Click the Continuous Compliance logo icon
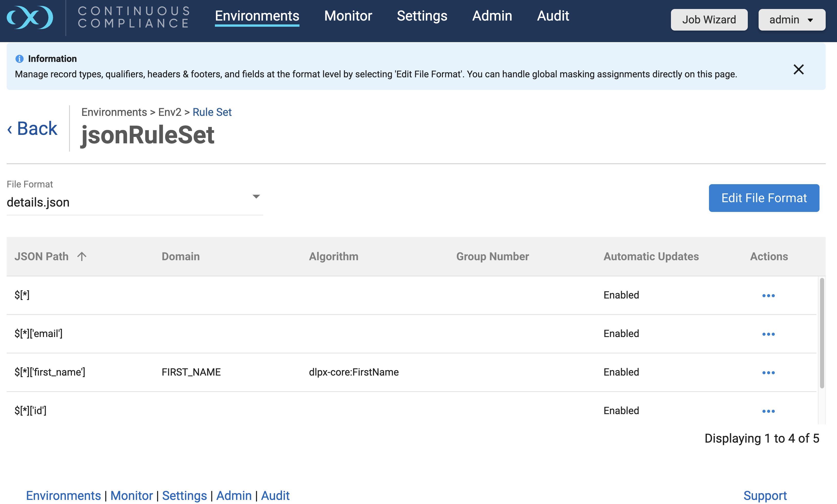The height and width of the screenshot is (504, 837). tap(30, 17)
